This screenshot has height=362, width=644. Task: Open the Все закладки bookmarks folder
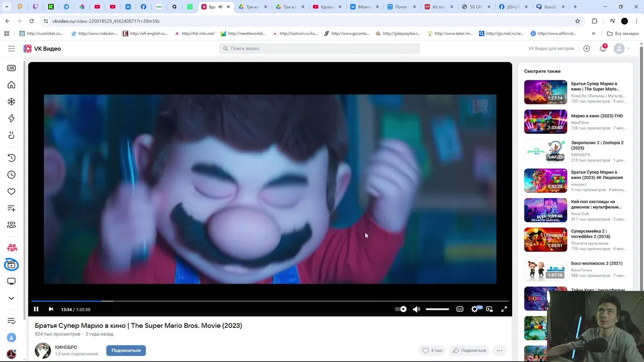coord(623,34)
